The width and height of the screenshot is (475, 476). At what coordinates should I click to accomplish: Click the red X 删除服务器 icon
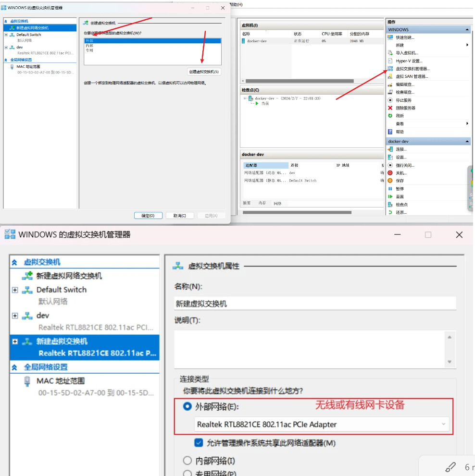(x=390, y=108)
